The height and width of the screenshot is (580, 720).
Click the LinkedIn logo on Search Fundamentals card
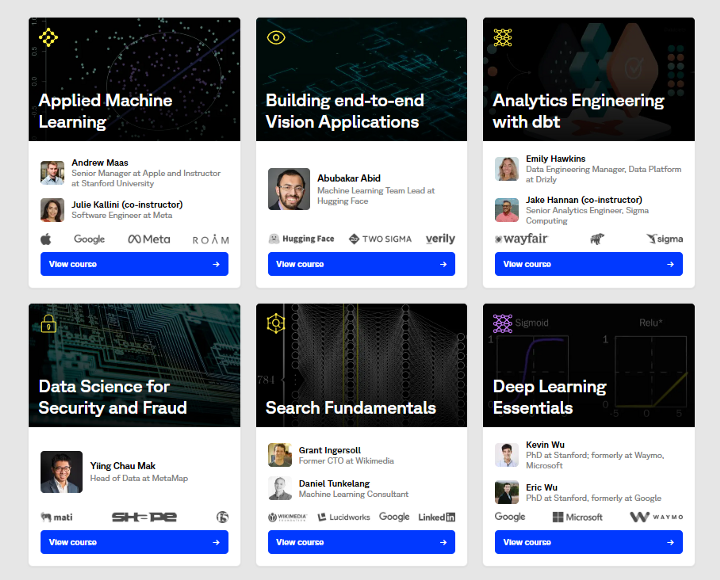437,517
